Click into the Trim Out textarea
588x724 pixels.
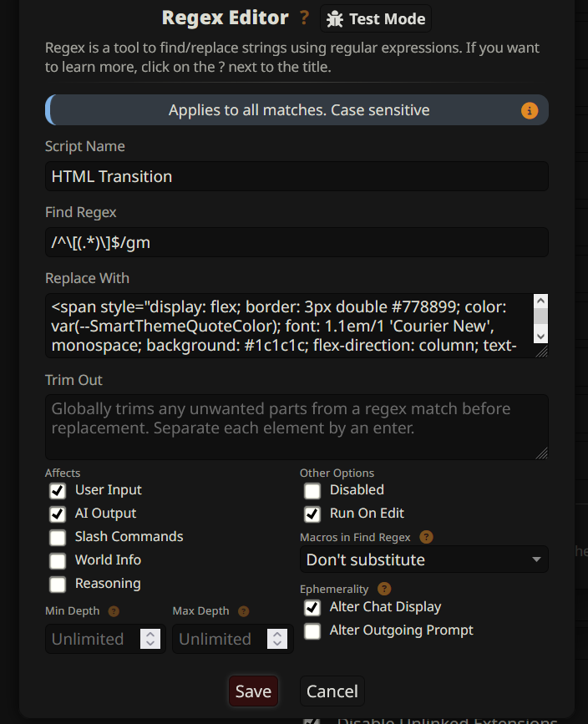pyautogui.click(x=297, y=427)
